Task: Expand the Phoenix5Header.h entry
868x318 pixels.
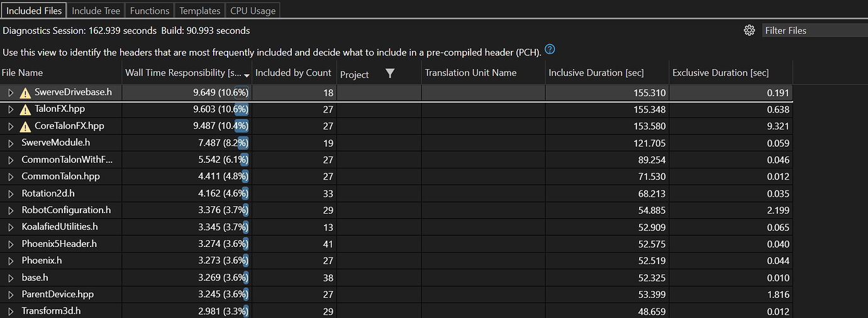Action: click(10, 244)
